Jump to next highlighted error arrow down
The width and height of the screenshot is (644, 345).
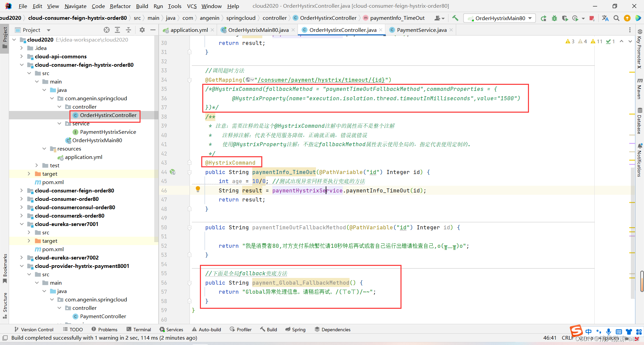click(x=630, y=41)
